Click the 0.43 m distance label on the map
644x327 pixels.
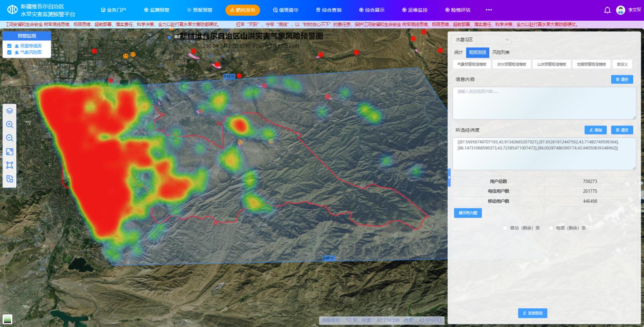click(229, 76)
